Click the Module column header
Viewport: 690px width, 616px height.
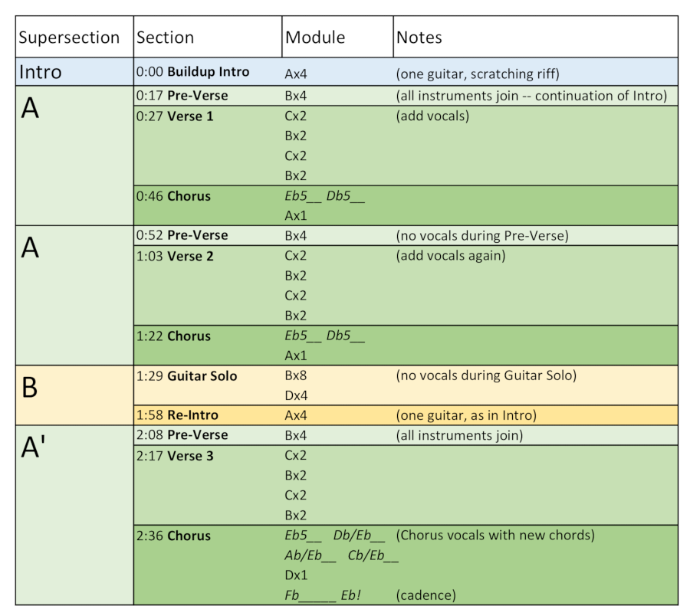coord(315,38)
